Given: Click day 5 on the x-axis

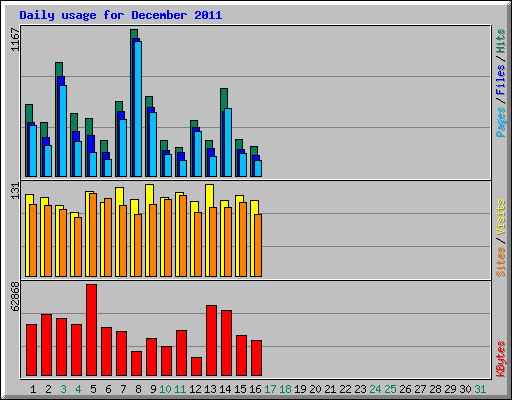Looking at the screenshot, I should click(93, 389).
